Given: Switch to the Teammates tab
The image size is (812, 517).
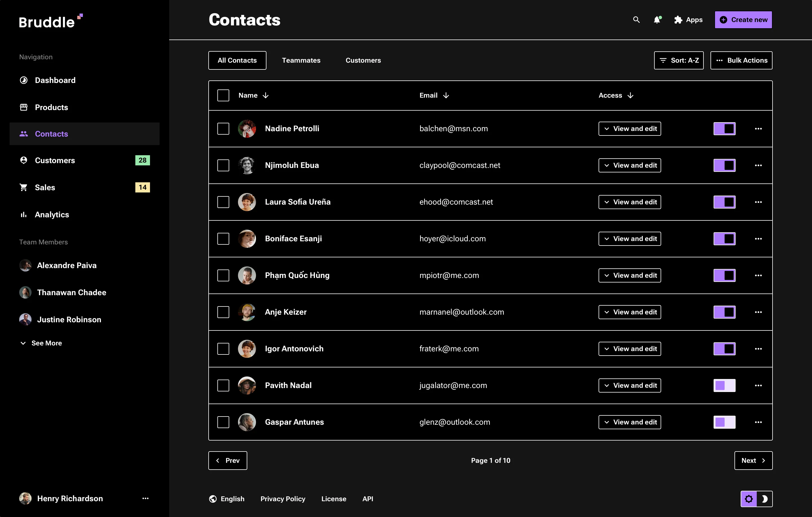Looking at the screenshot, I should coord(301,60).
